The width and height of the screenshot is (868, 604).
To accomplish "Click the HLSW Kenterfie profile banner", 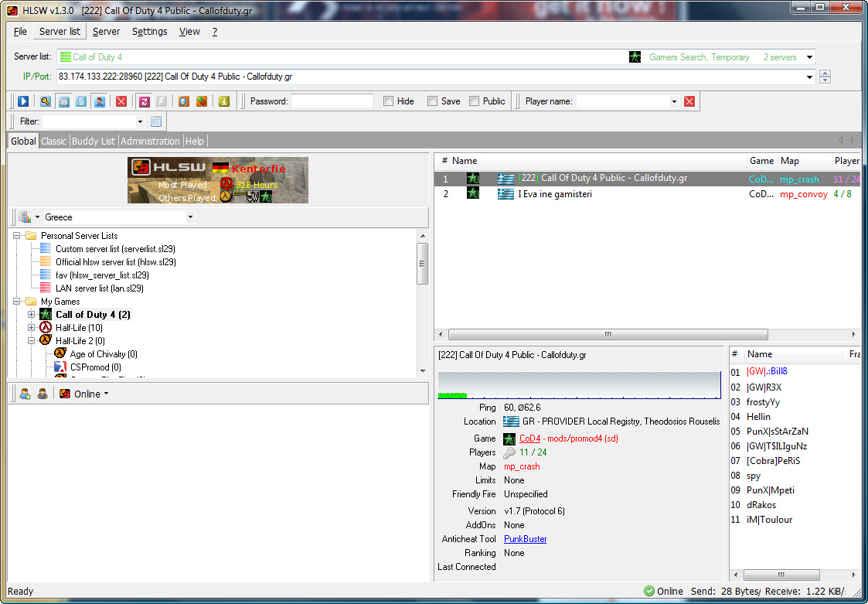I will (218, 180).
